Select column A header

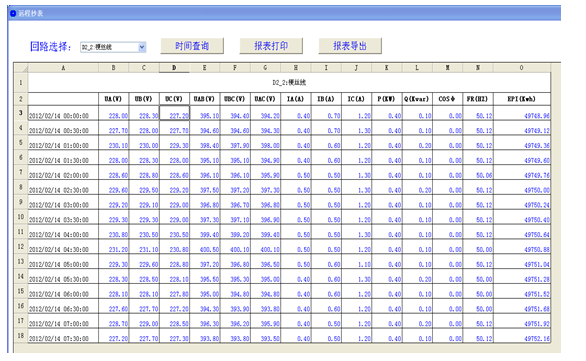[63, 68]
